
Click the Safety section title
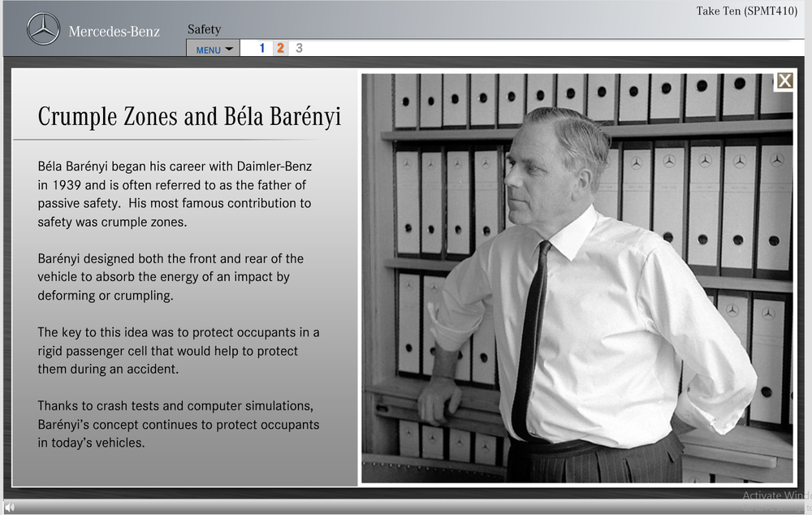tap(204, 29)
